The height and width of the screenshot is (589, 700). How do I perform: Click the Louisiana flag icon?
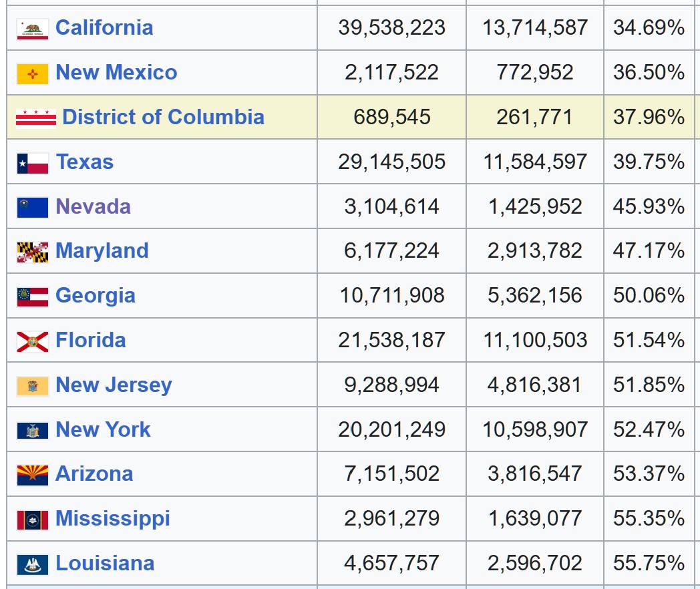33,564
